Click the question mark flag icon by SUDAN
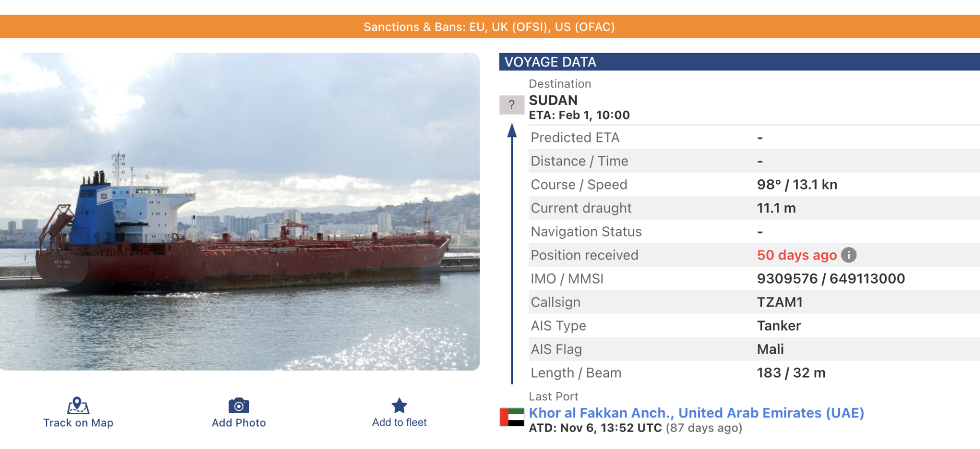This screenshot has height=449, width=980. tap(511, 105)
